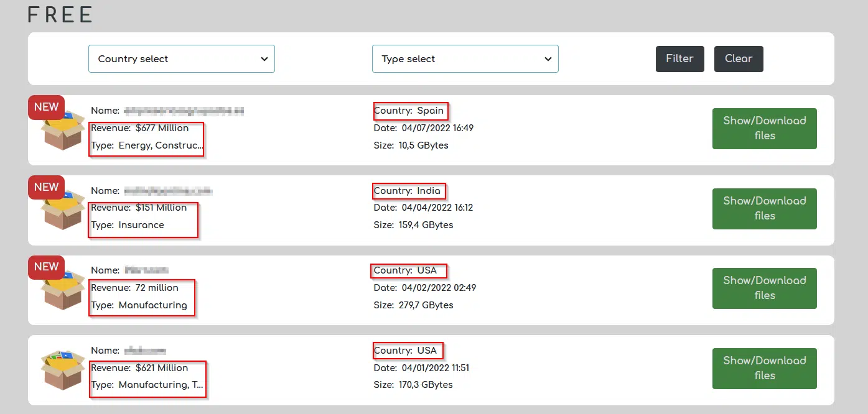Click the Clear button

(x=738, y=59)
